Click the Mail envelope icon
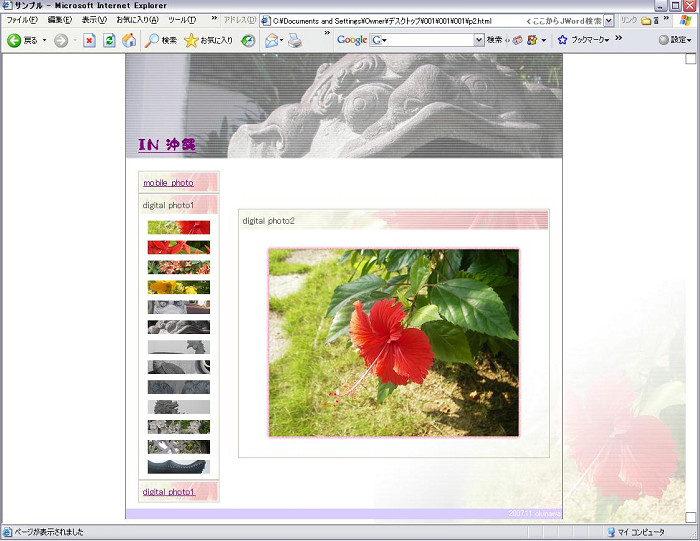Screen dimensions: 700x541 click(271, 41)
